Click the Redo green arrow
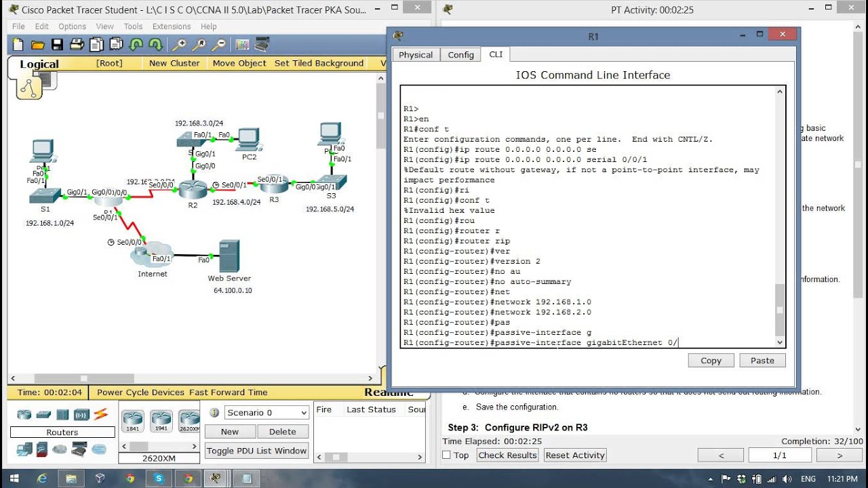 155,45
